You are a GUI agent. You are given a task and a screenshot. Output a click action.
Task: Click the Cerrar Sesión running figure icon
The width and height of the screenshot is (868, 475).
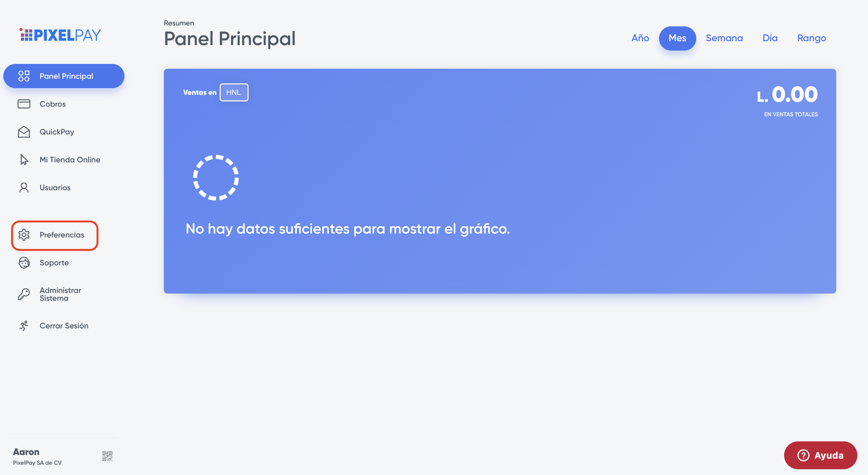click(x=24, y=326)
